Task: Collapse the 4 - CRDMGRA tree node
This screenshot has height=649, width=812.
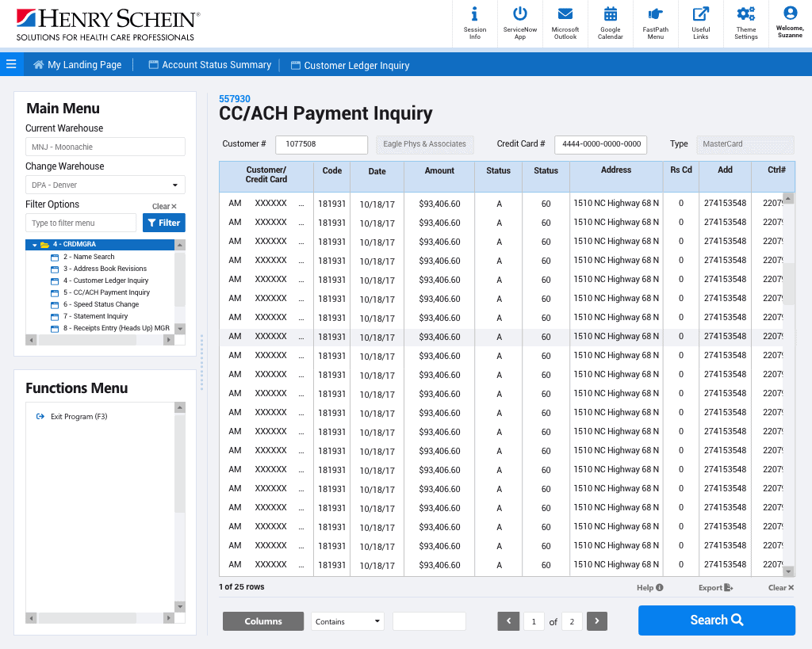Action: point(35,245)
